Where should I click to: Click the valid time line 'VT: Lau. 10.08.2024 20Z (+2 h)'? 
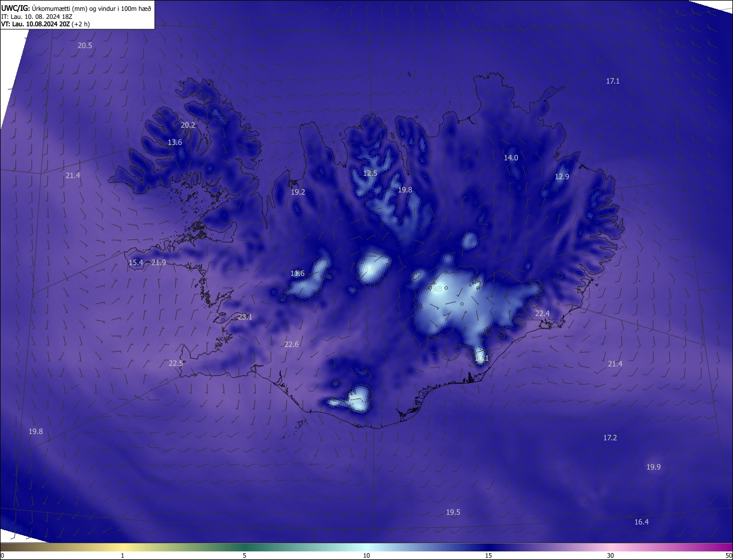pyautogui.click(x=45, y=24)
